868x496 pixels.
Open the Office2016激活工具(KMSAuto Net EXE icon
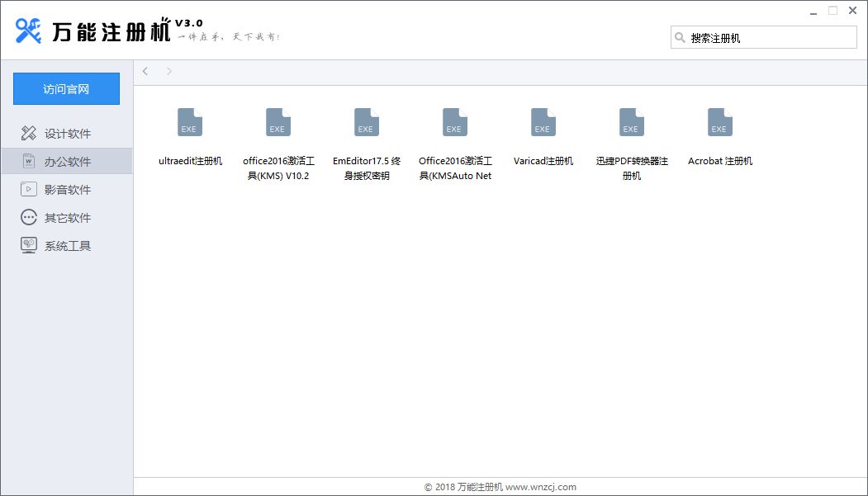[x=455, y=122]
